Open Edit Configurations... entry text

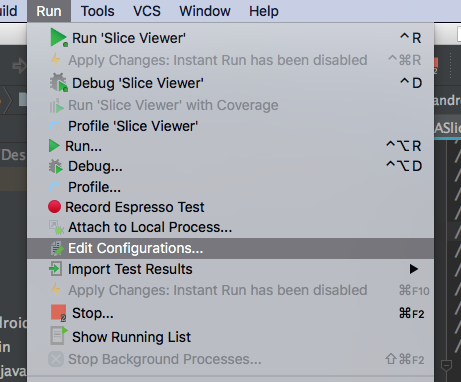(x=136, y=248)
